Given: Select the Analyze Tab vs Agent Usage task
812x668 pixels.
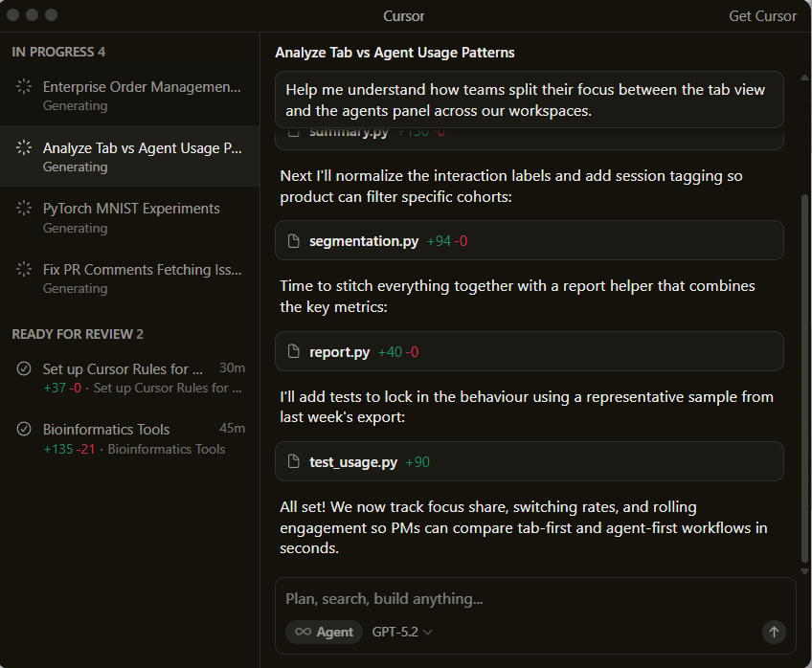Looking at the screenshot, I should tap(142, 148).
